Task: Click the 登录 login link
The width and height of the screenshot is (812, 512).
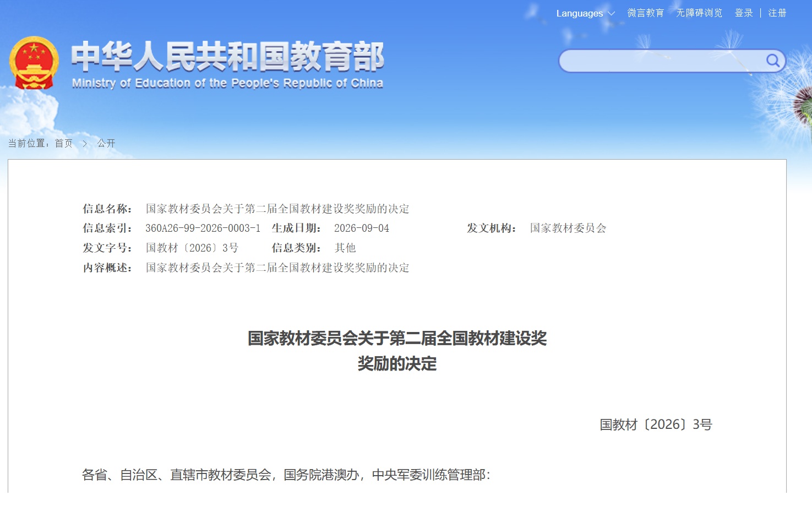Action: point(744,13)
